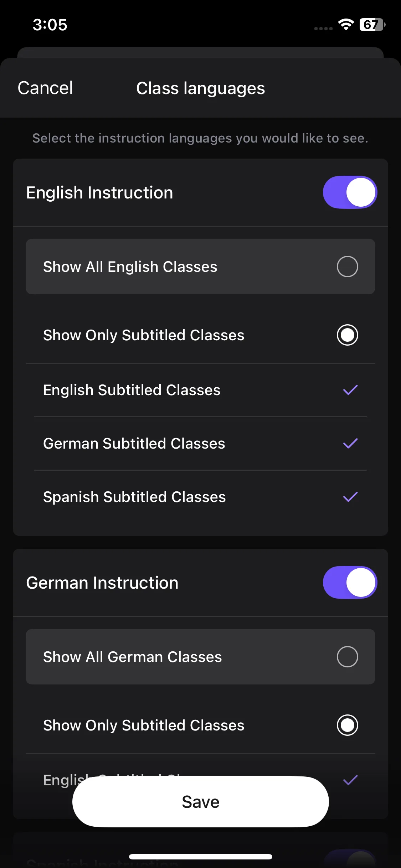Tap the Wi-Fi status icon
Viewport: 401px width, 868px height.
(x=345, y=25)
